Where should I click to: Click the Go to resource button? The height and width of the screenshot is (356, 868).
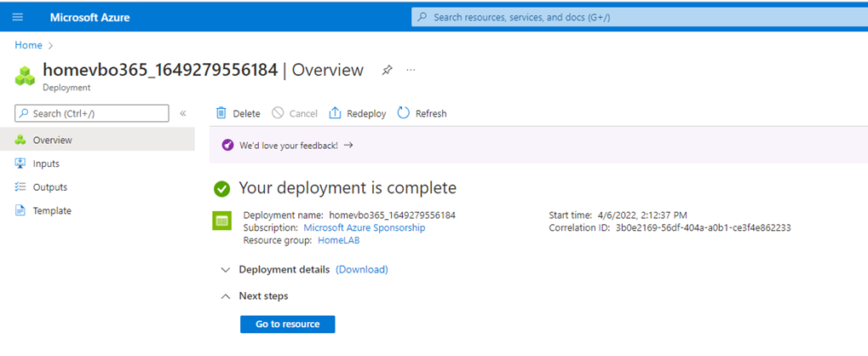point(287,324)
